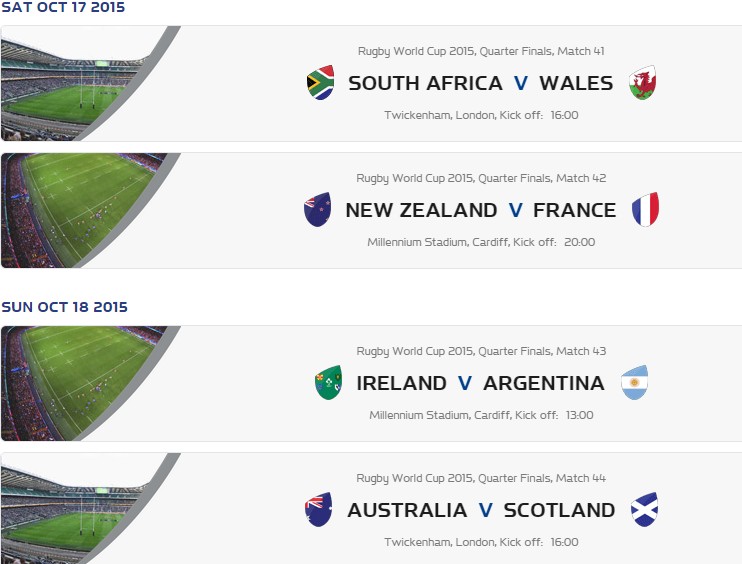Open the Ireland shamrock crest icon

click(328, 383)
